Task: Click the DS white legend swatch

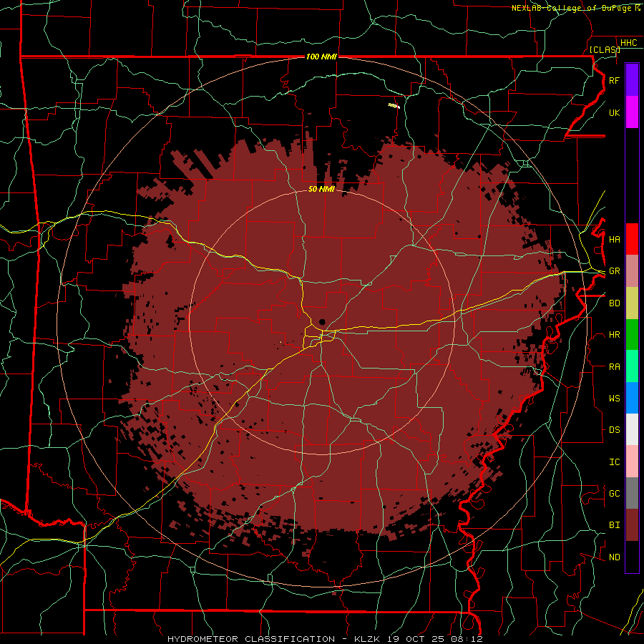Action: coord(632,429)
